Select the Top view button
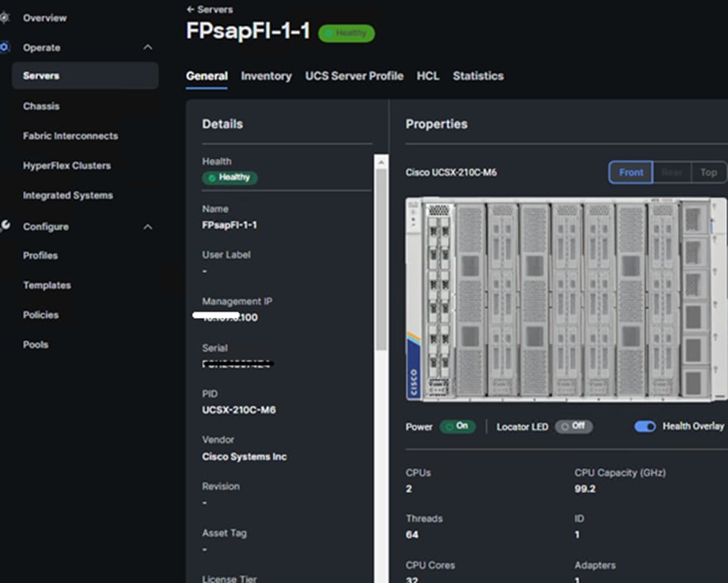Viewport: 728px width, 583px height. point(708,173)
